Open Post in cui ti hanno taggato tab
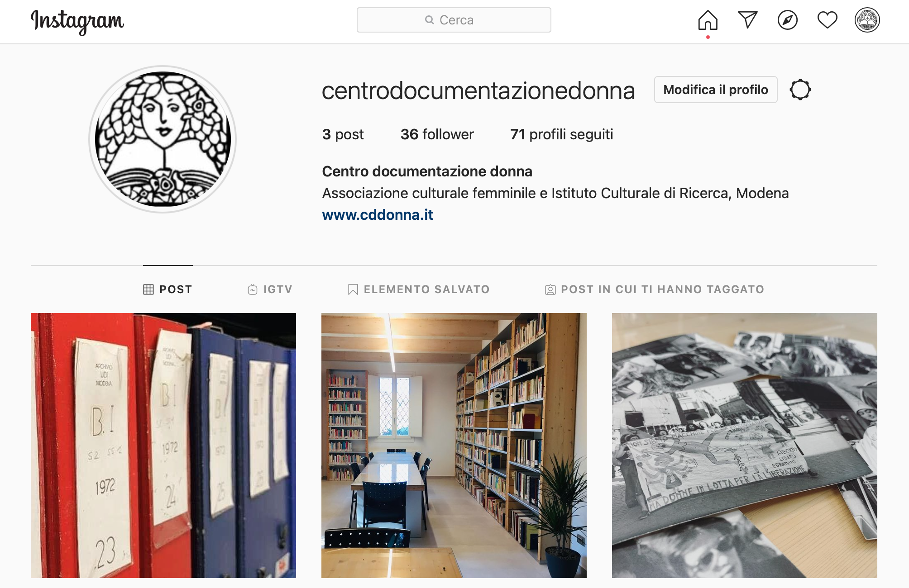The height and width of the screenshot is (588, 909). (655, 289)
